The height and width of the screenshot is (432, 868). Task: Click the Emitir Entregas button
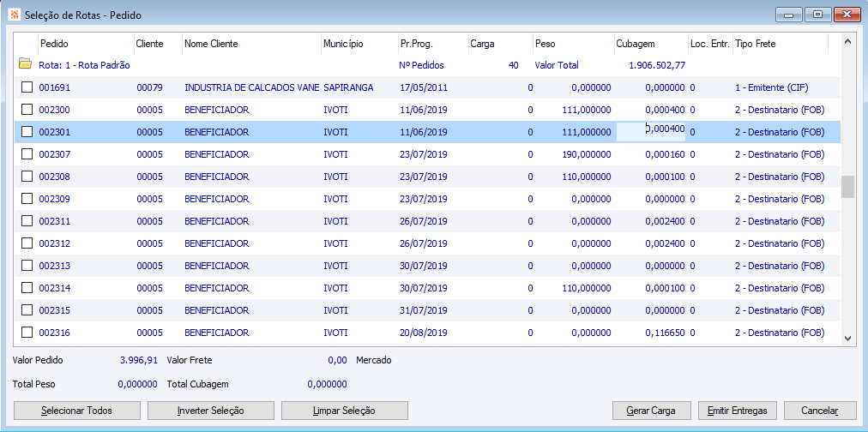(x=738, y=411)
